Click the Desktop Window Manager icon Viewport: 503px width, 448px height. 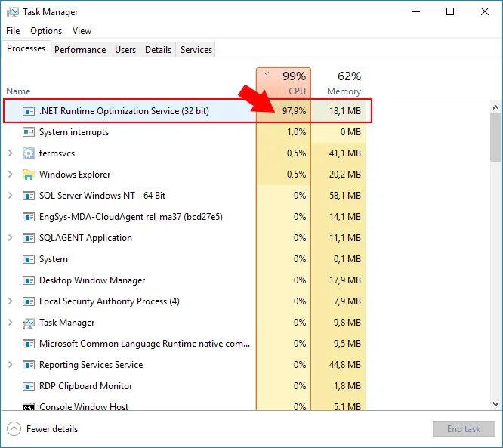29,280
